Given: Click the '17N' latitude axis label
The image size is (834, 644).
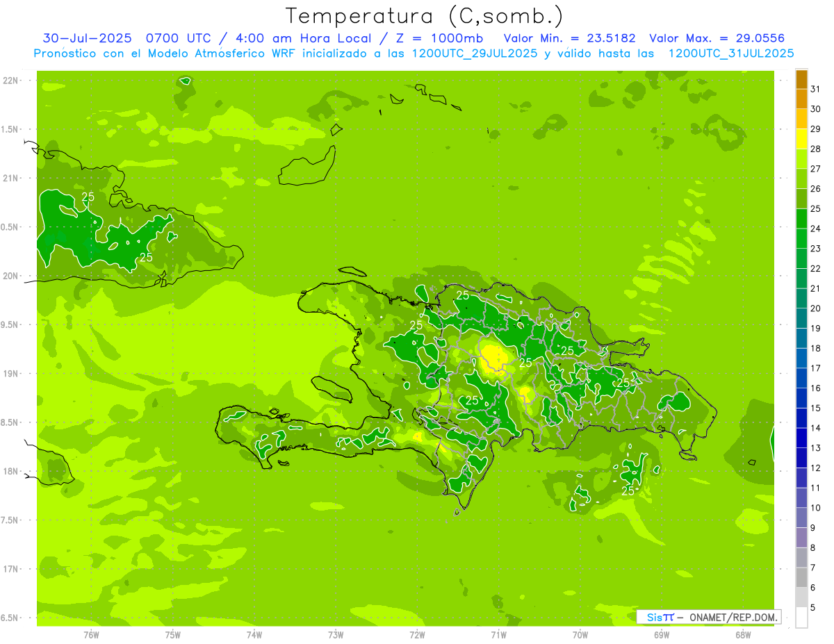Looking at the screenshot, I should point(12,569).
